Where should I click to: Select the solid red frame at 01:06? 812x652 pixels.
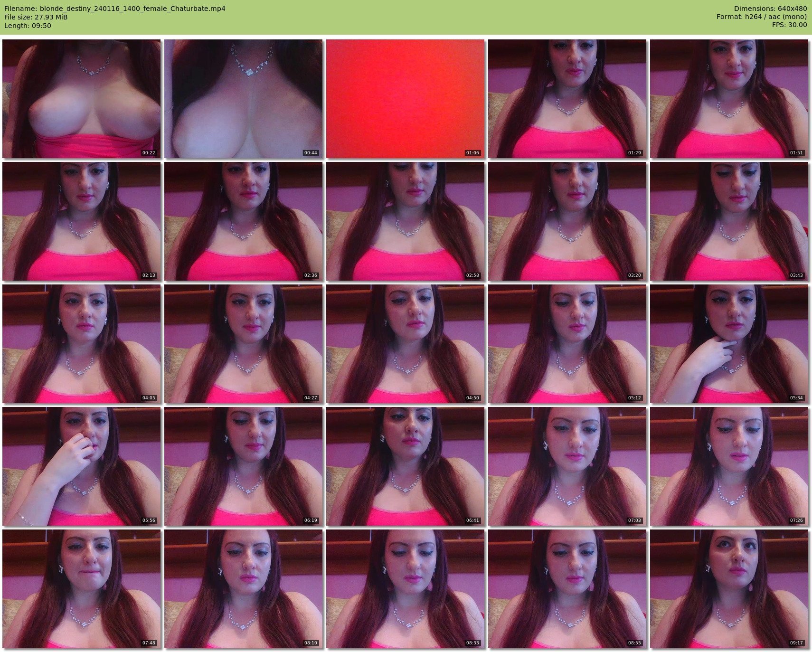pos(405,99)
